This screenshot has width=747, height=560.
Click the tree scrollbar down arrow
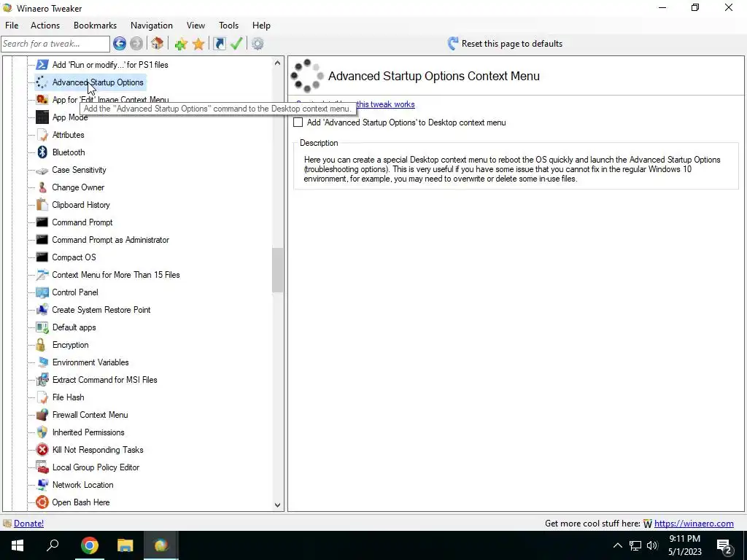[x=278, y=505]
